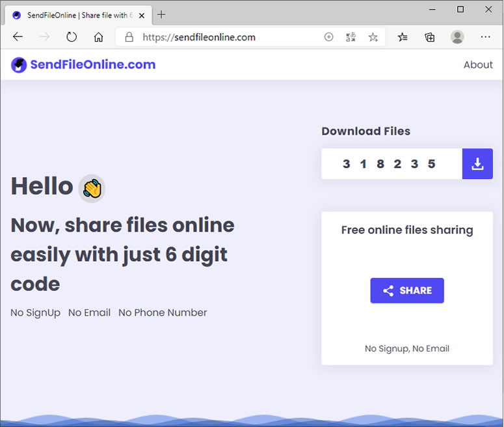View site info via padlock icon
Screen dimensions: 504x427
(x=129, y=37)
